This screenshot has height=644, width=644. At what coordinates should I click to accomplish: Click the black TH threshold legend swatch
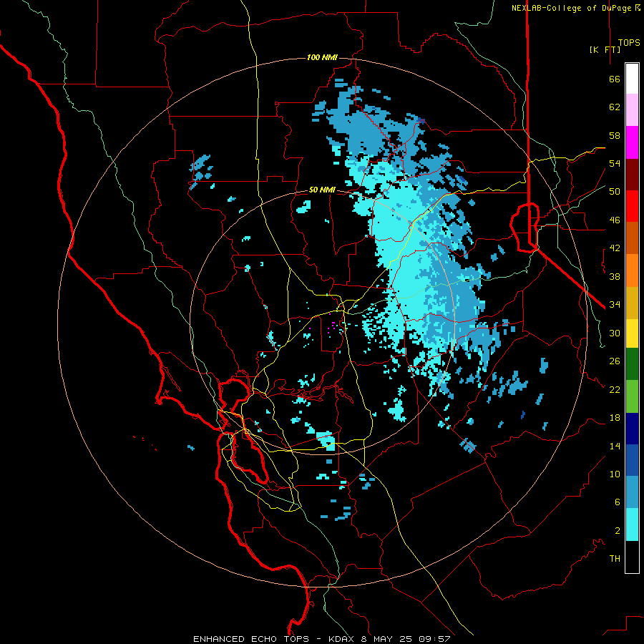pyautogui.click(x=632, y=557)
